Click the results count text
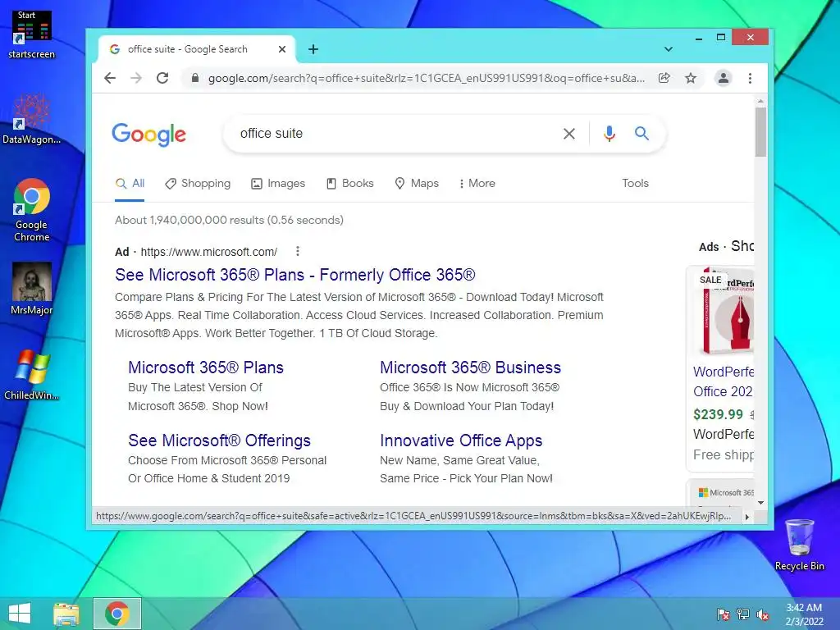 click(230, 220)
